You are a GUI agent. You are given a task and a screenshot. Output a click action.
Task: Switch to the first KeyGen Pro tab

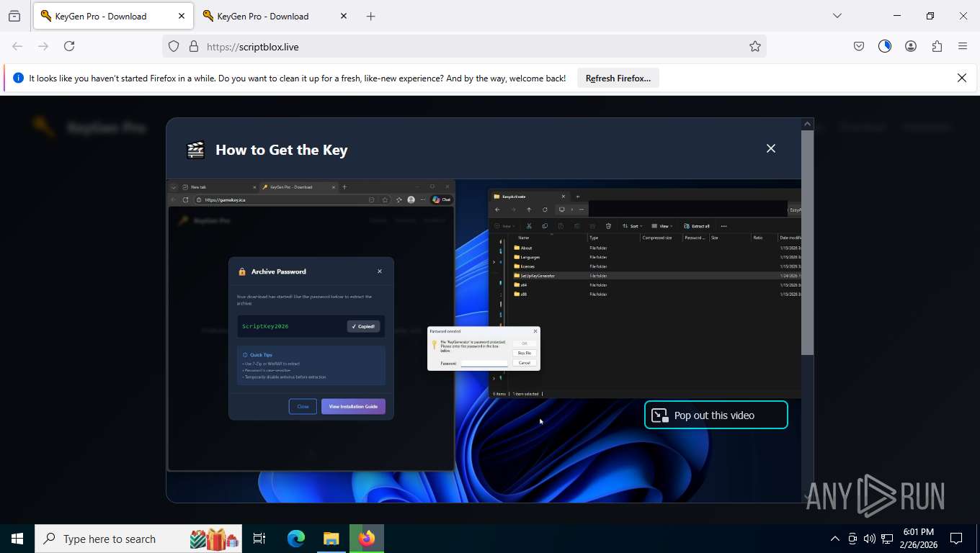[x=113, y=16]
